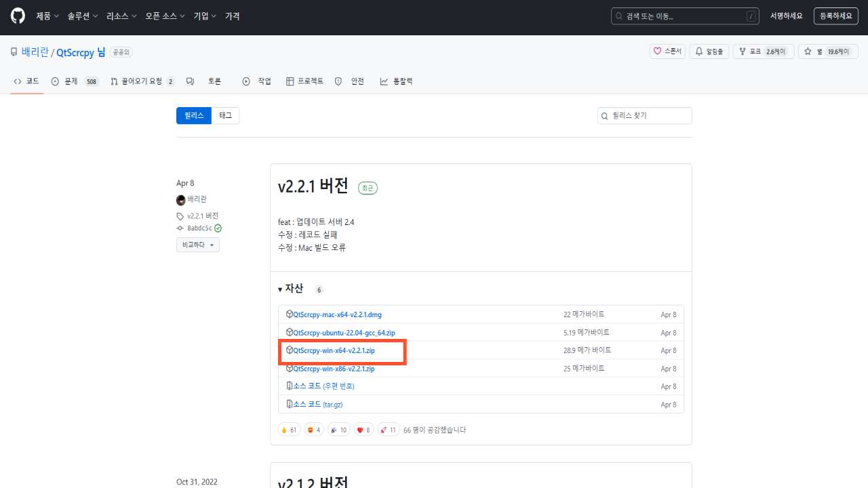Open the 리소스 dropdown
Screen dimensions: 868x488
[121, 16]
